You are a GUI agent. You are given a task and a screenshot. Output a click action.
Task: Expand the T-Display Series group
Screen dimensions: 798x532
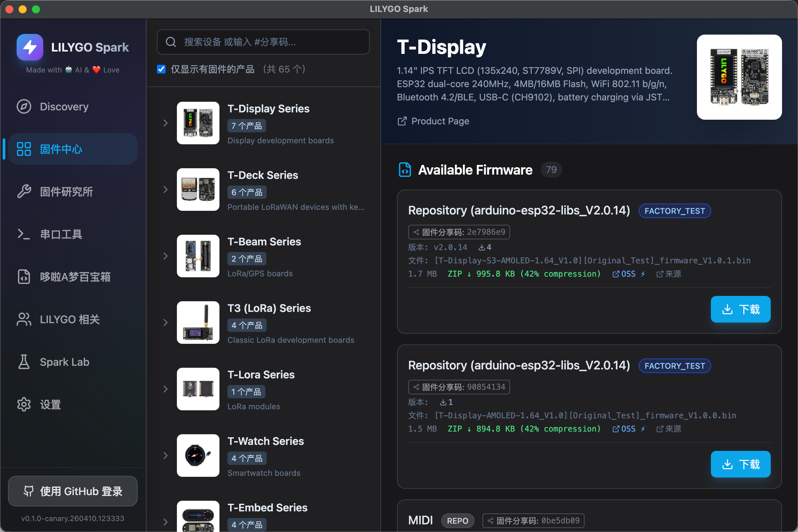click(166, 123)
